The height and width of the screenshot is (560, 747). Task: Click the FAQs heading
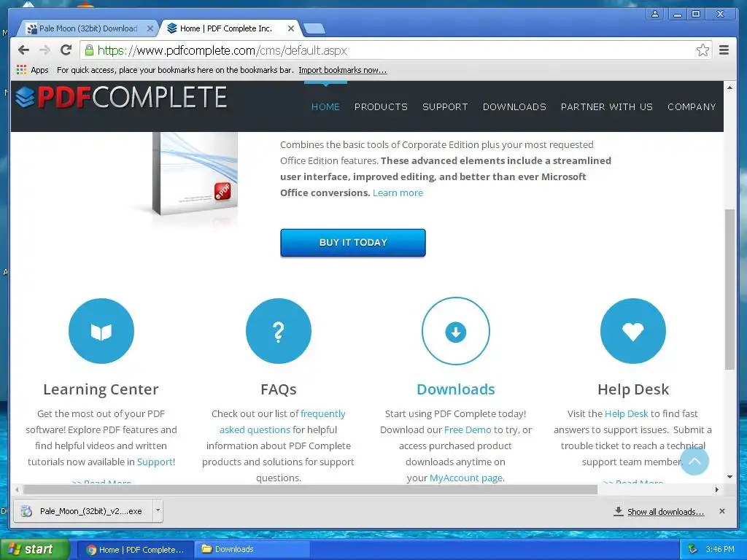[278, 389]
